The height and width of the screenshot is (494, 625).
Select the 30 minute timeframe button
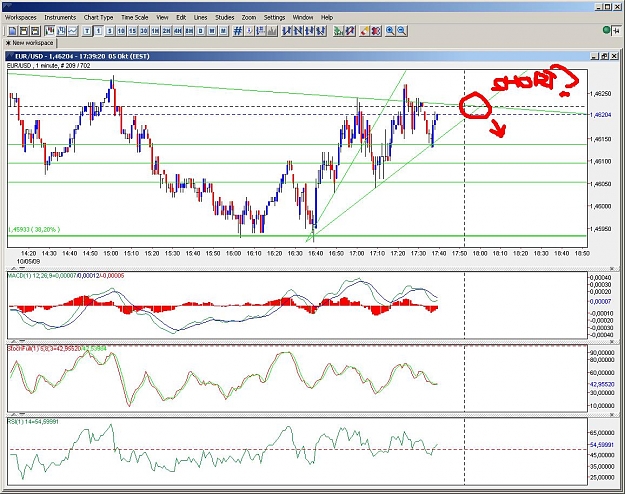[x=144, y=31]
